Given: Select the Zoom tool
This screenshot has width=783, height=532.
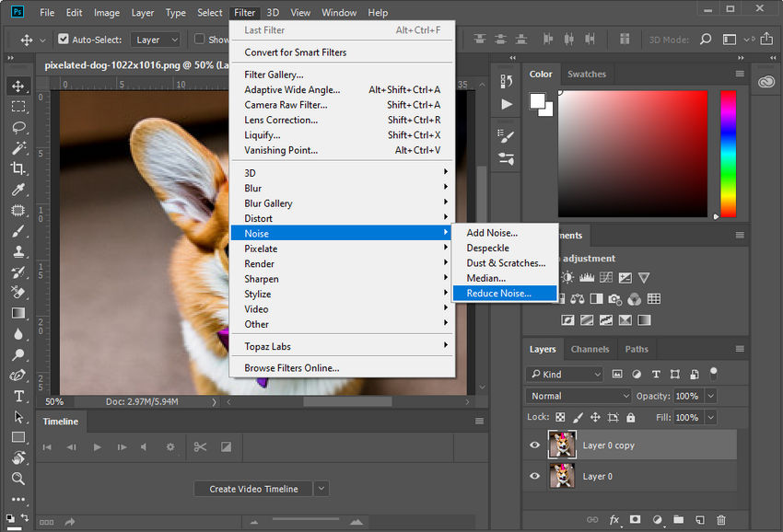Looking at the screenshot, I should coord(18,479).
